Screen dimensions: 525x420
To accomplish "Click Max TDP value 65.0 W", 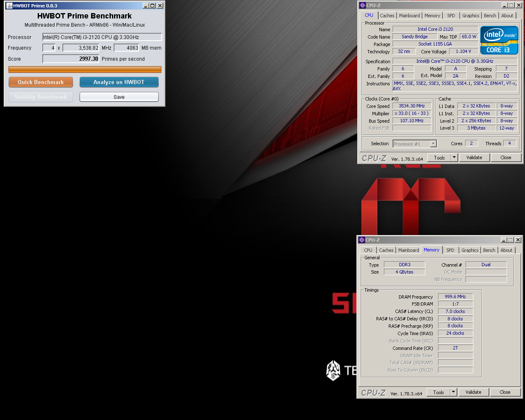I will coord(469,37).
